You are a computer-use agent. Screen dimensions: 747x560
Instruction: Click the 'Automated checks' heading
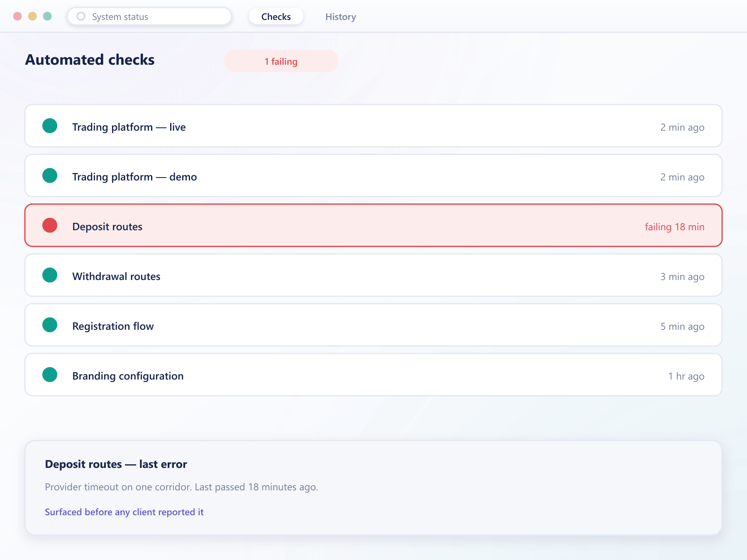90,60
